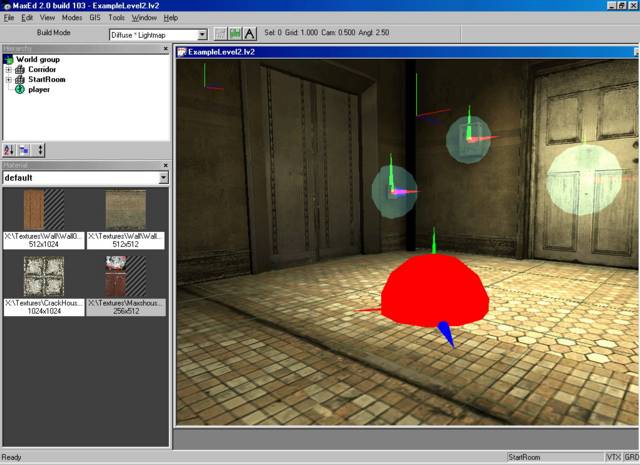Image resolution: width=640 pixels, height=465 pixels.
Task: Open the Modes menu
Action: (72, 18)
